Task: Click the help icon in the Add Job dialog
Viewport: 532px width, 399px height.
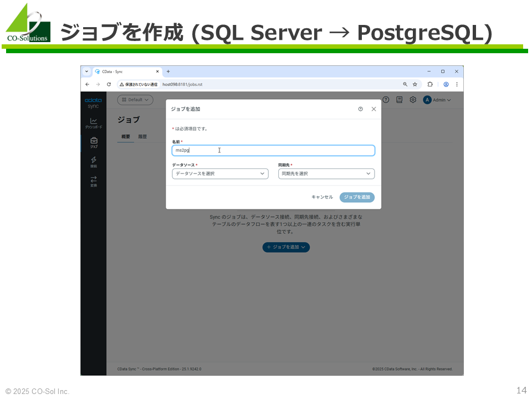Action: pyautogui.click(x=360, y=109)
